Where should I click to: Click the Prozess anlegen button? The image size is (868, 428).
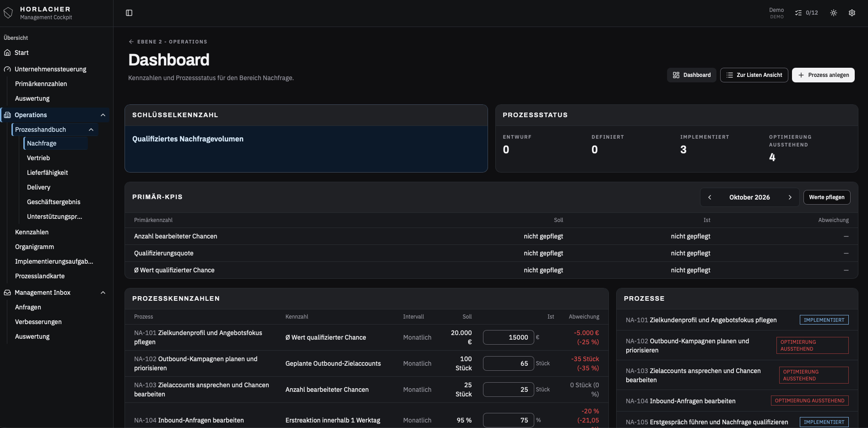tap(823, 75)
